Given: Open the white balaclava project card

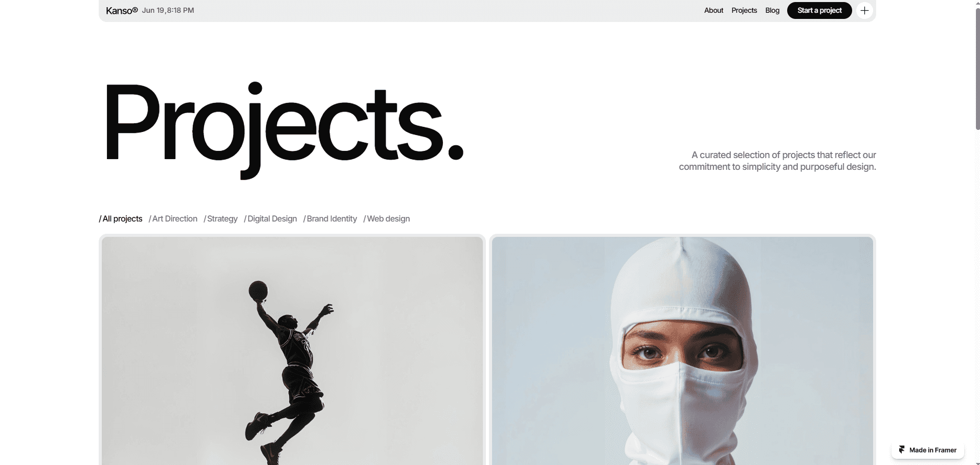Looking at the screenshot, I should [682, 350].
